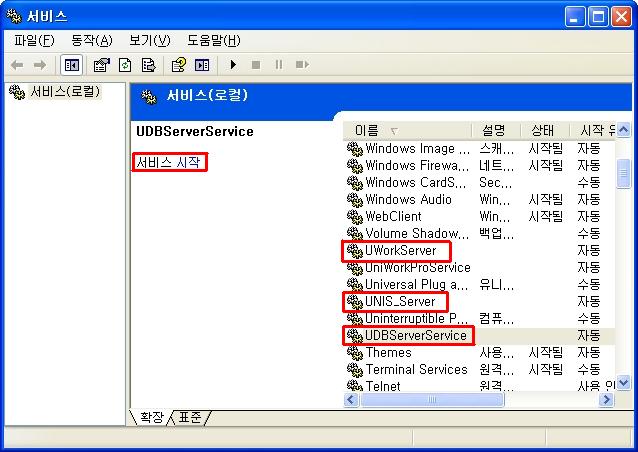Select the Windows Audio service row

pyautogui.click(x=480, y=200)
